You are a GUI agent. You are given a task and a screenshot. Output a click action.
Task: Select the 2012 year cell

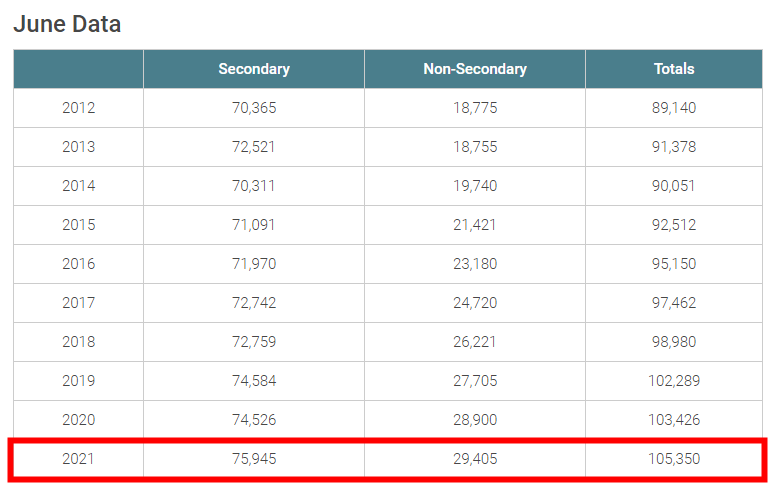point(79,108)
